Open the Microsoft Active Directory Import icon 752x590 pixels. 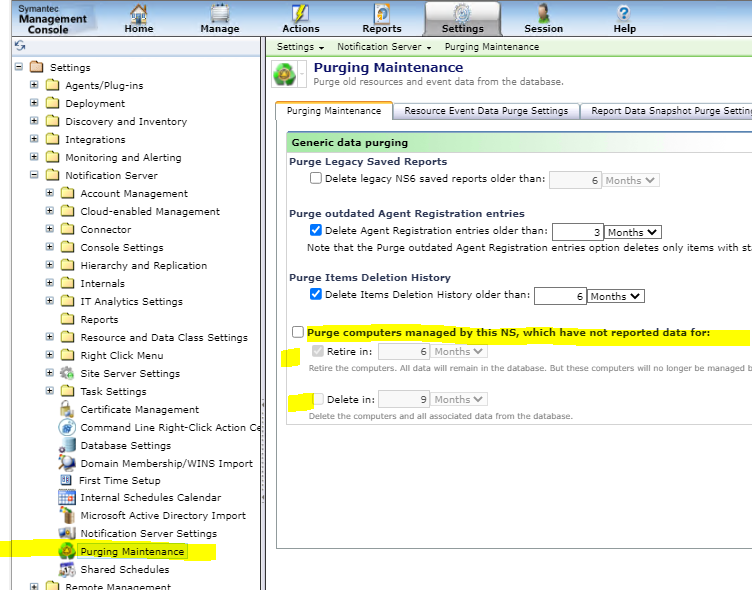coord(67,515)
